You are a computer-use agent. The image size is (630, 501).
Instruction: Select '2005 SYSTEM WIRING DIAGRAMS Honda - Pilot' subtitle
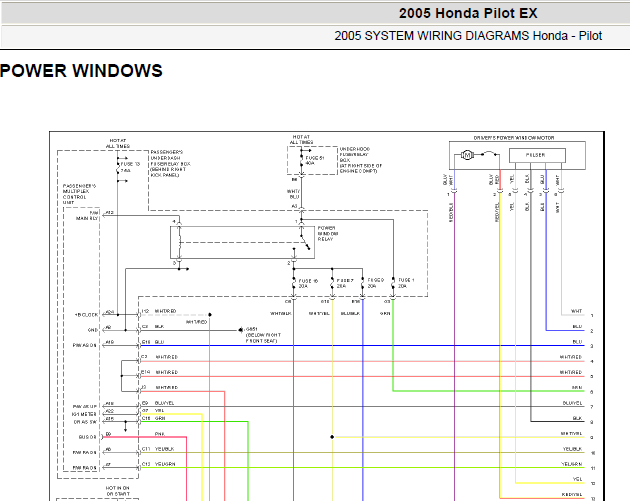468,36
